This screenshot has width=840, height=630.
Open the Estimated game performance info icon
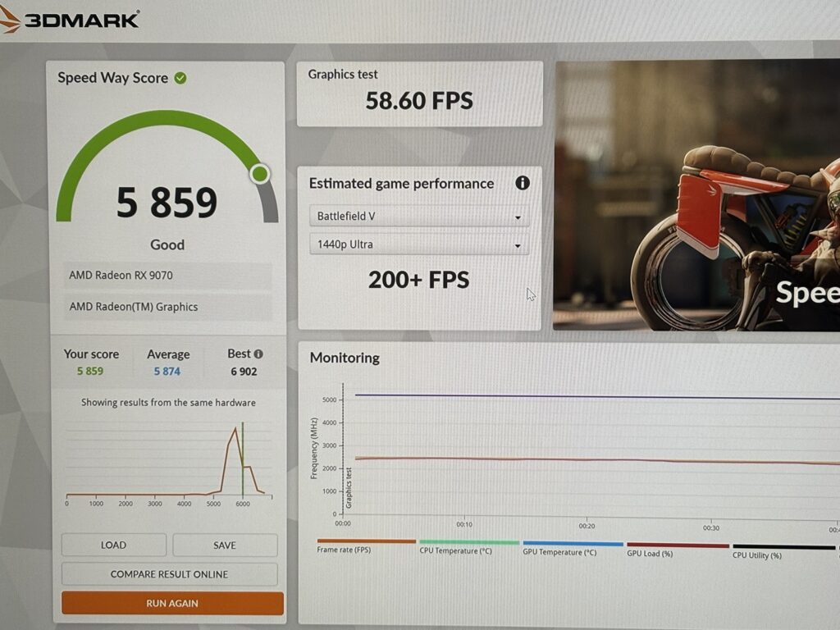tap(522, 183)
